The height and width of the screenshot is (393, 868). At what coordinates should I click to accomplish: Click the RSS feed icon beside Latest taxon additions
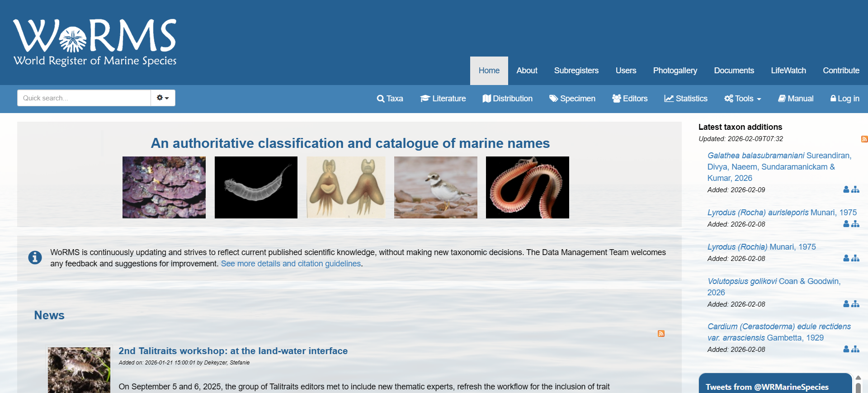tap(864, 139)
